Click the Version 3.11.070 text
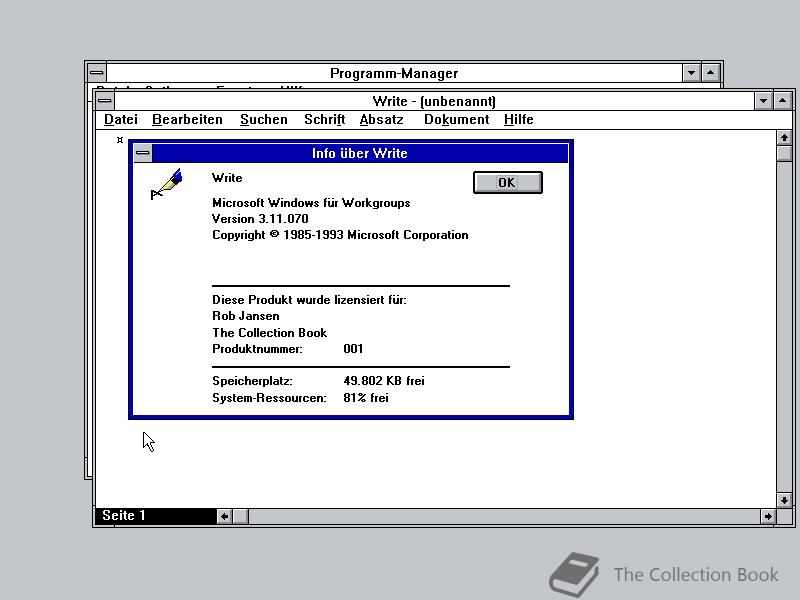The width and height of the screenshot is (800, 600). click(260, 219)
